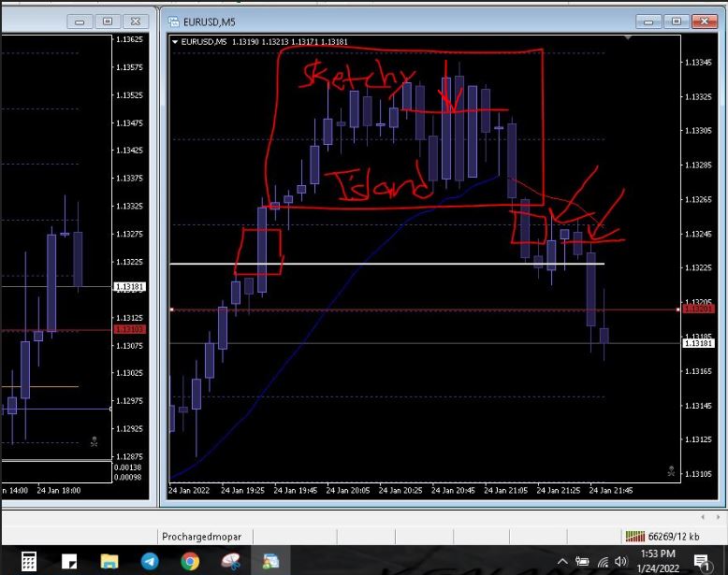Click the chart icon in the EURUSD,M5 title bar

(174, 22)
